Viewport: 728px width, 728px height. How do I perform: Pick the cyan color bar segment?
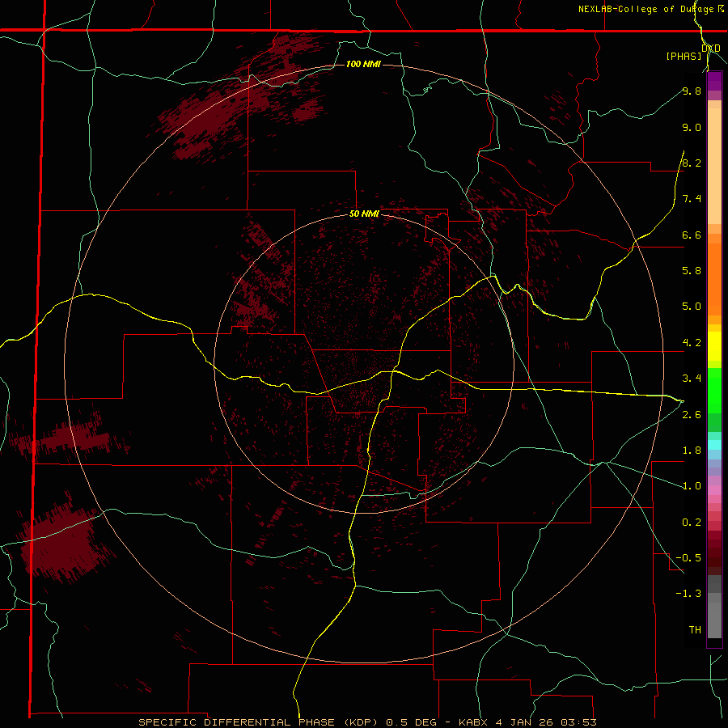pos(714,445)
